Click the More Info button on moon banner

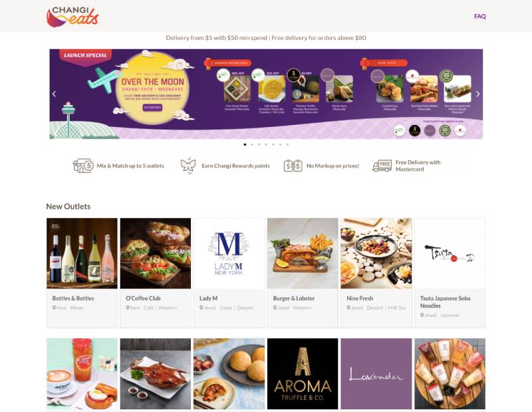click(x=152, y=108)
